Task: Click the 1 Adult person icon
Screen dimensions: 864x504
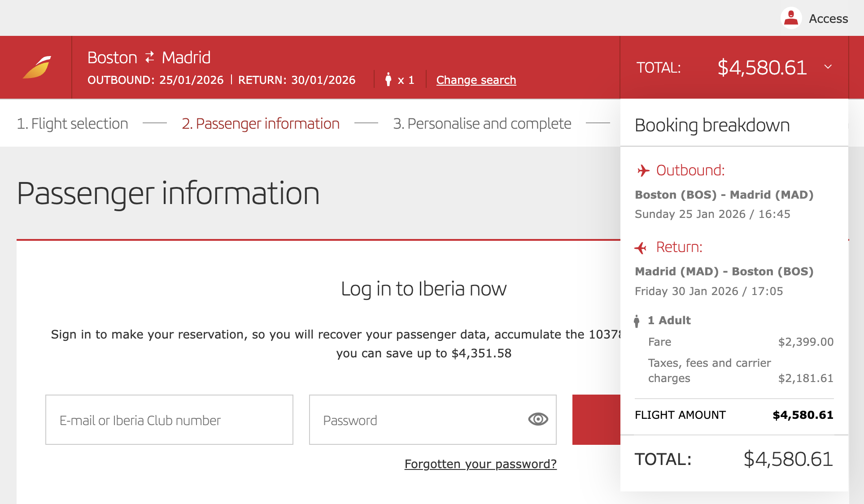Action: [637, 321]
